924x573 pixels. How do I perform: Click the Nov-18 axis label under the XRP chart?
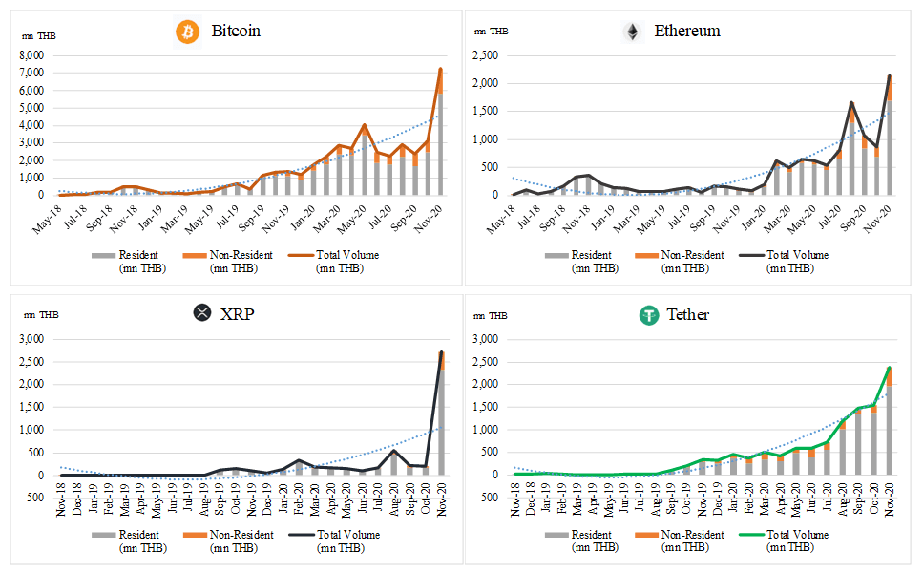[61, 499]
